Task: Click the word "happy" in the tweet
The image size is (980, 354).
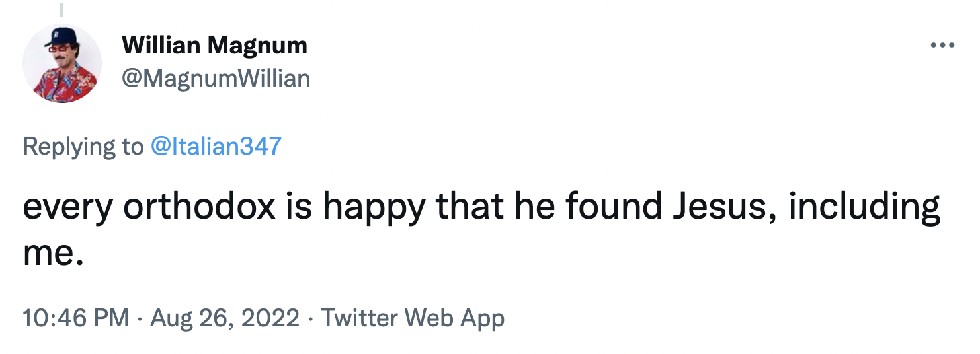Action: click(374, 207)
